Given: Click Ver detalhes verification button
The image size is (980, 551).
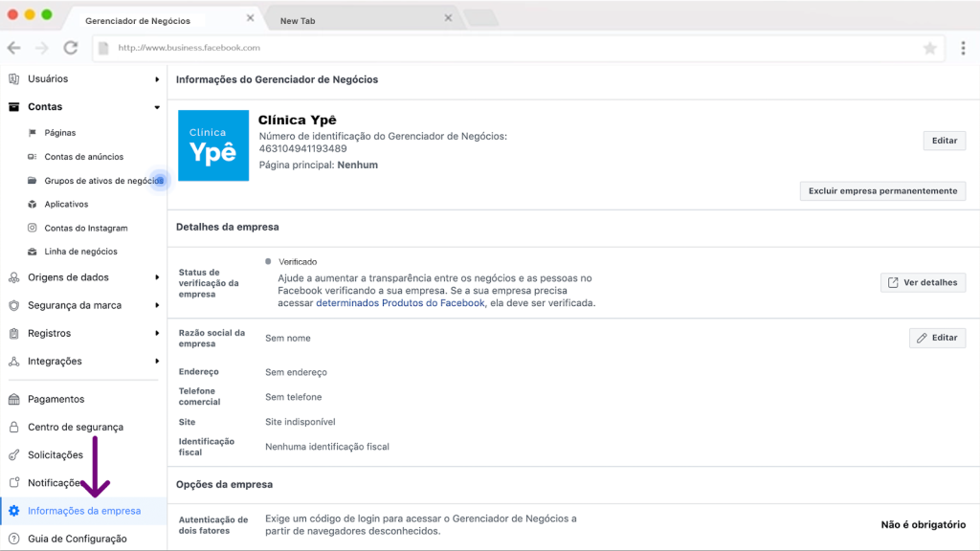Looking at the screenshot, I should [923, 282].
